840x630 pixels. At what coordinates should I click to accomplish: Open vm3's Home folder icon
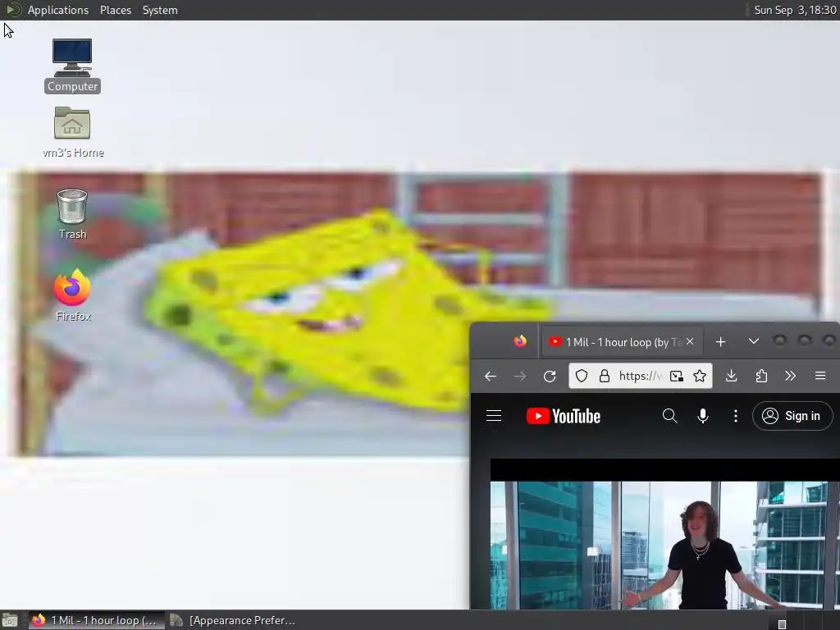tap(73, 132)
